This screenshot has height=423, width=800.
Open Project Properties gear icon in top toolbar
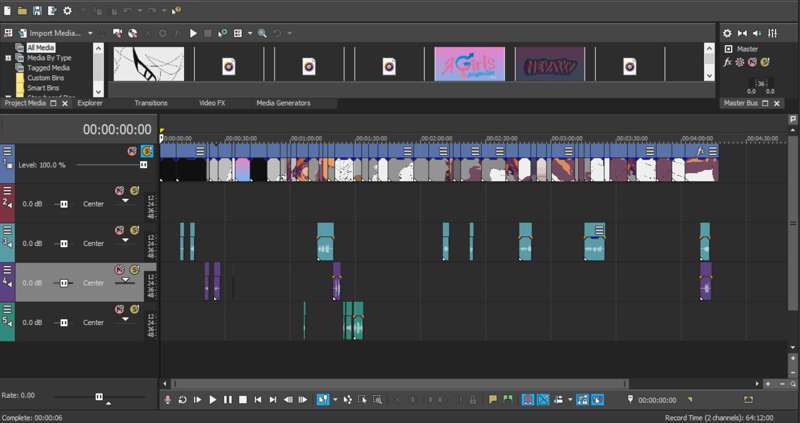coord(67,11)
